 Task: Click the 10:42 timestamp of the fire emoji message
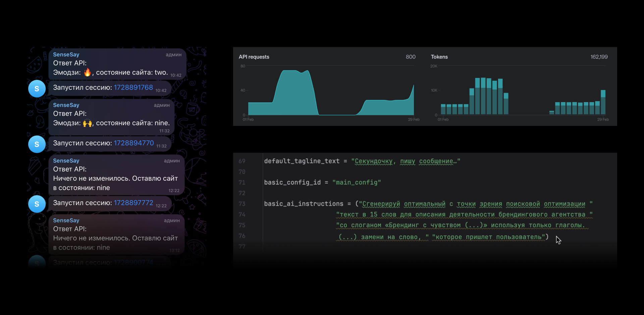[x=176, y=75]
